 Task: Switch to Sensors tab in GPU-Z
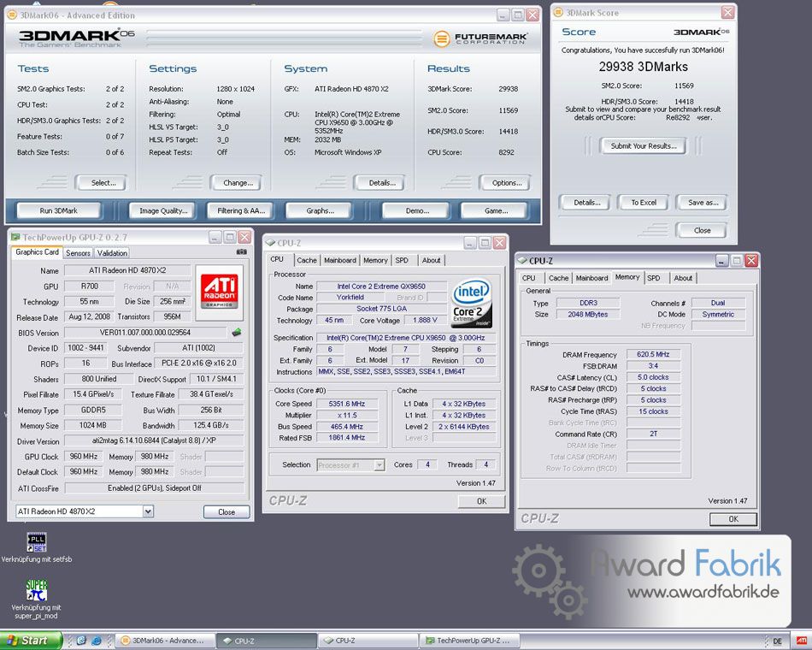tap(78, 253)
